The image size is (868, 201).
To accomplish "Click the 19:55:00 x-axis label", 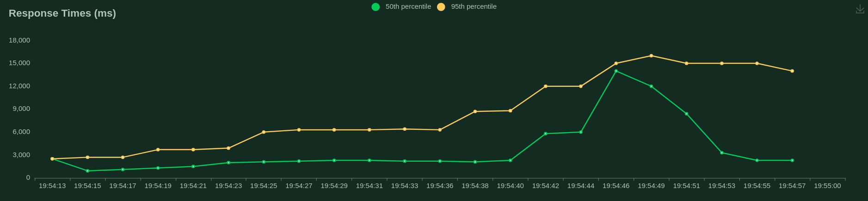I will (827, 186).
